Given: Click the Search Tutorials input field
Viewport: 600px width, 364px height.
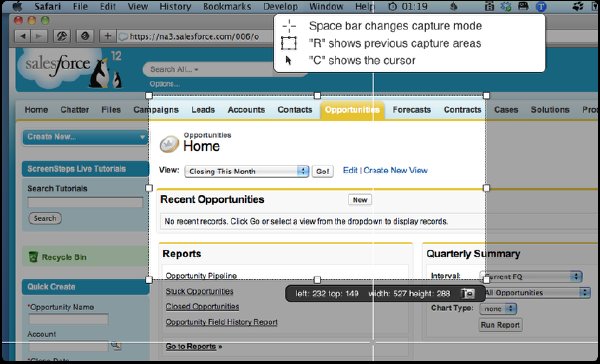Looking at the screenshot, I should pos(85,202).
